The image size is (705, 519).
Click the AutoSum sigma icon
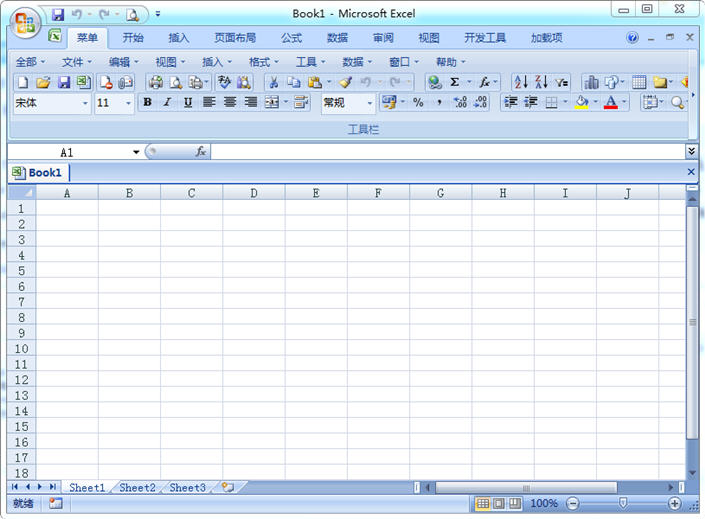pos(455,82)
